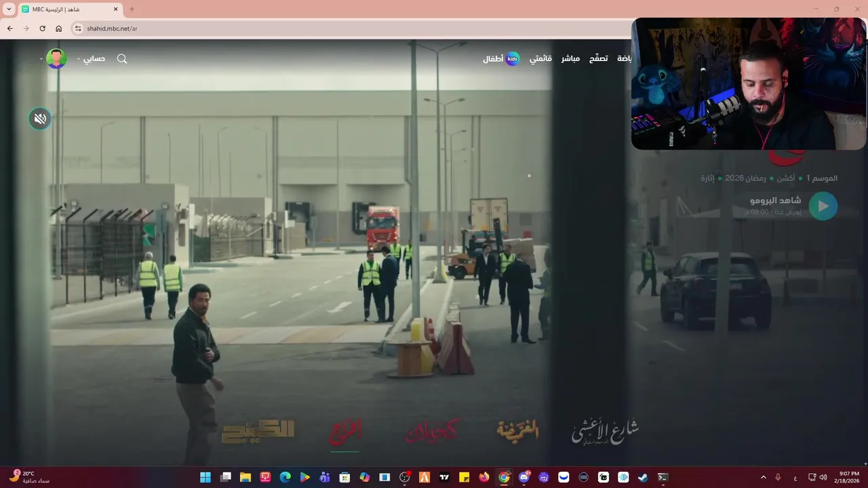The image size is (868, 488).
Task: Select the كحيلان show logo
Action: [x=431, y=430]
